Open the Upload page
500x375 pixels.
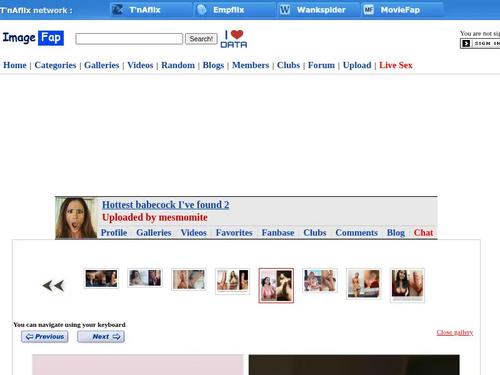click(x=357, y=65)
